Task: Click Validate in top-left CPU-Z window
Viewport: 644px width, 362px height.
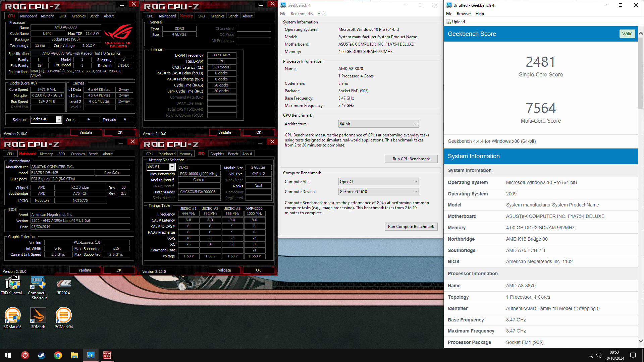Action: 86,132
